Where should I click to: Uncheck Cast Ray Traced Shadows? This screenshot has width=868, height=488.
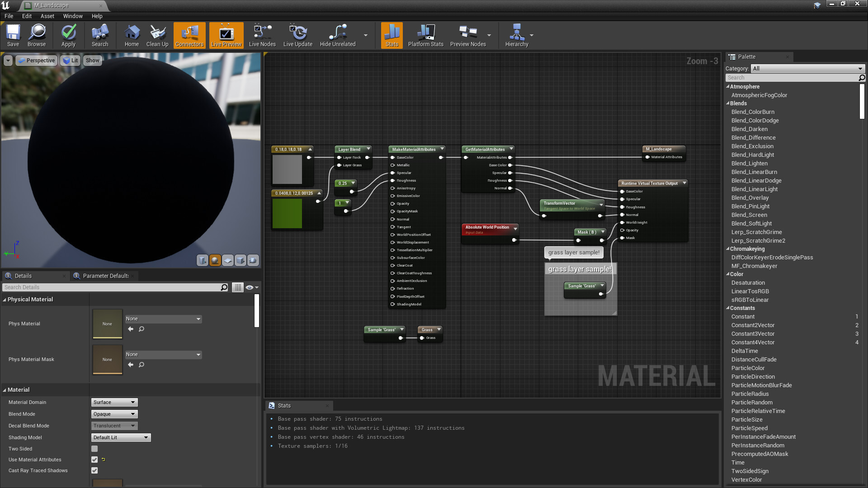(94, 470)
